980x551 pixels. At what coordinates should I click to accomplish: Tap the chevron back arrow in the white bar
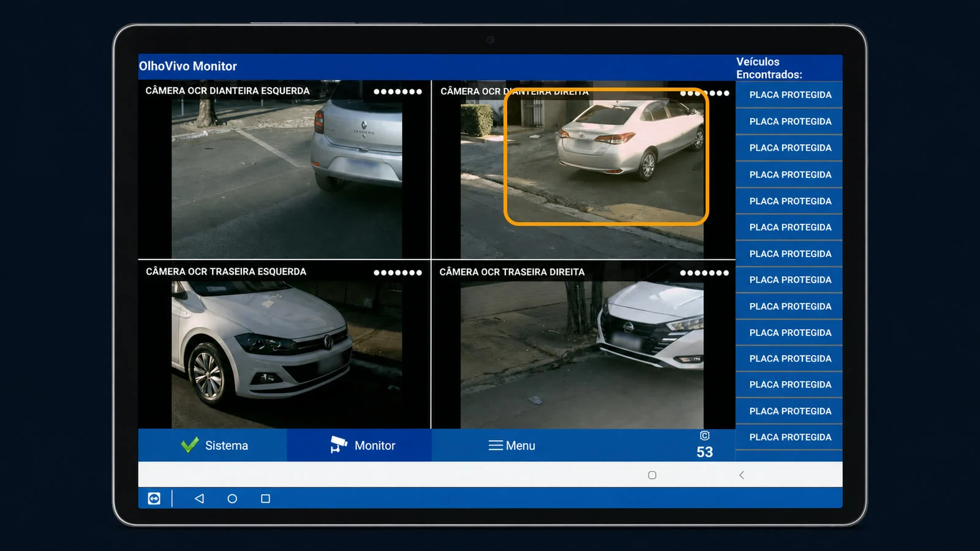point(742,475)
